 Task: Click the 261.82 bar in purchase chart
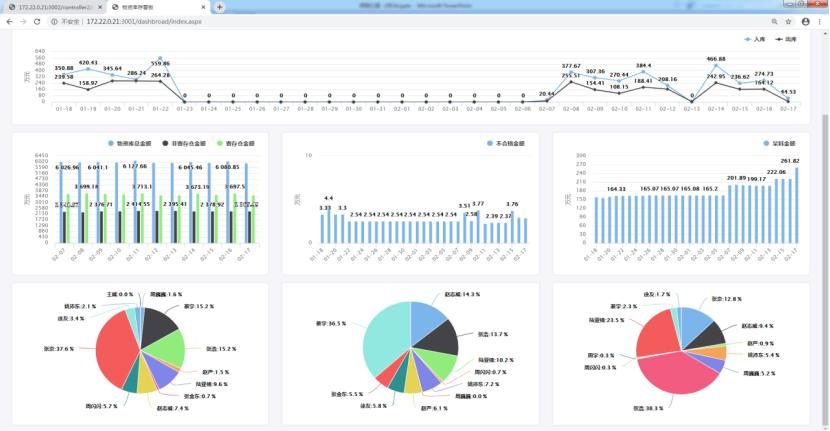[797, 204]
